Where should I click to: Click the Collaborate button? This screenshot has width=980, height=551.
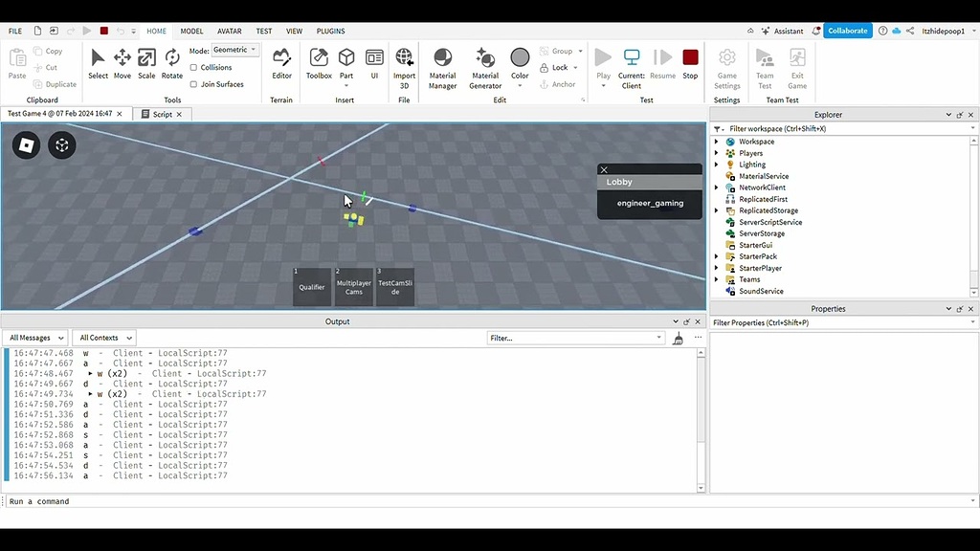pos(846,30)
